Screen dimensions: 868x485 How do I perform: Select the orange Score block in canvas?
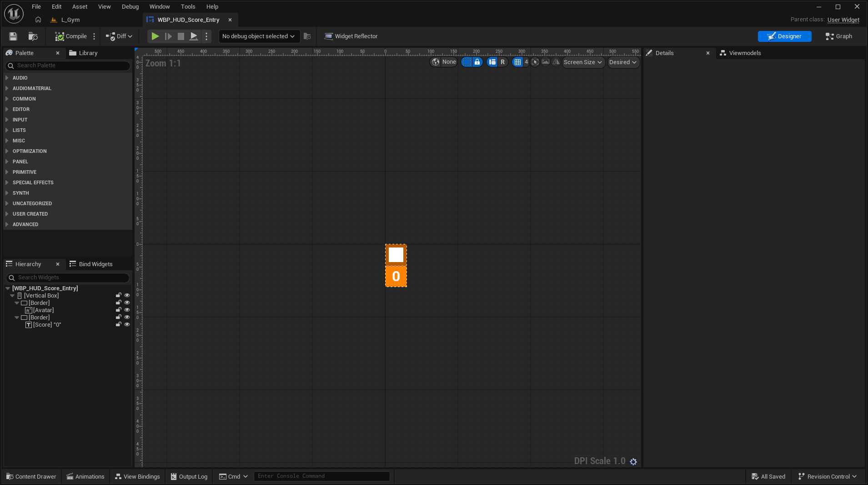[x=396, y=277]
